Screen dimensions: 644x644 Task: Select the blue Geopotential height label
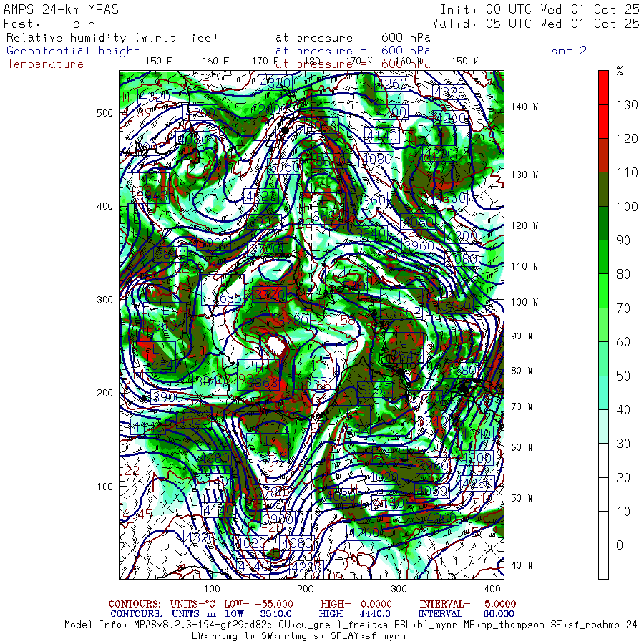click(x=73, y=51)
